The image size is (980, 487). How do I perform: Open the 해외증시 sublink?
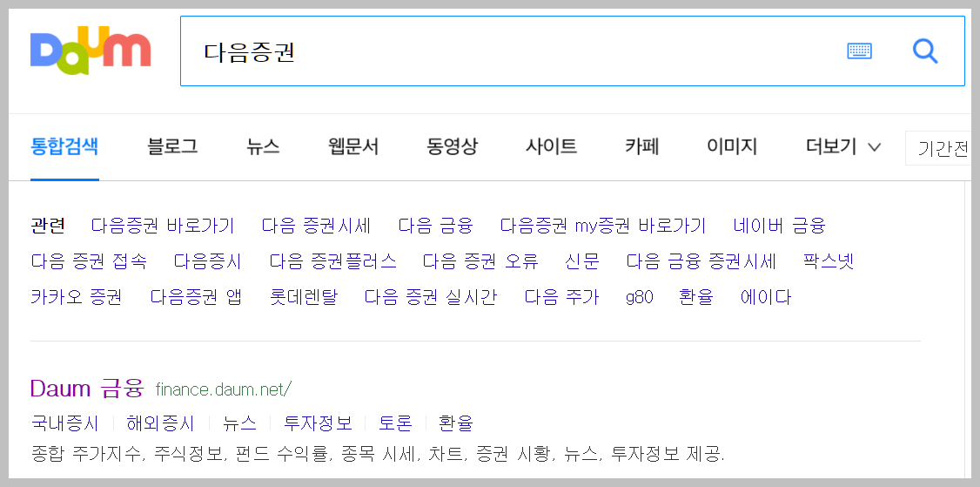click(160, 423)
